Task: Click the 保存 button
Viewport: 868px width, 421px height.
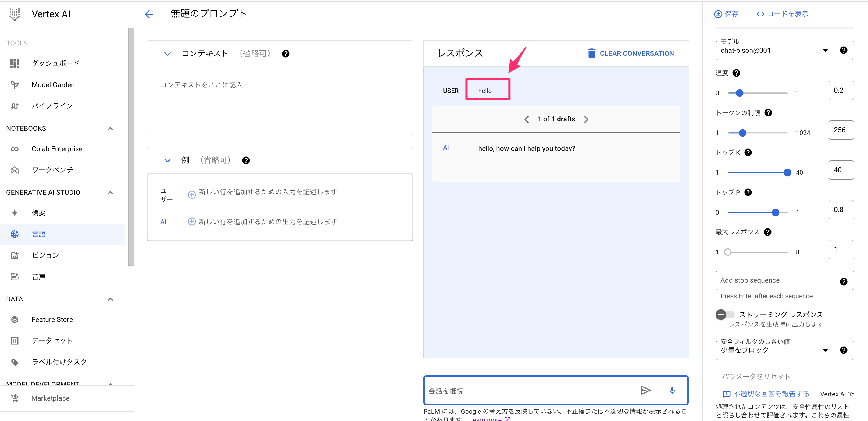Action: [726, 14]
